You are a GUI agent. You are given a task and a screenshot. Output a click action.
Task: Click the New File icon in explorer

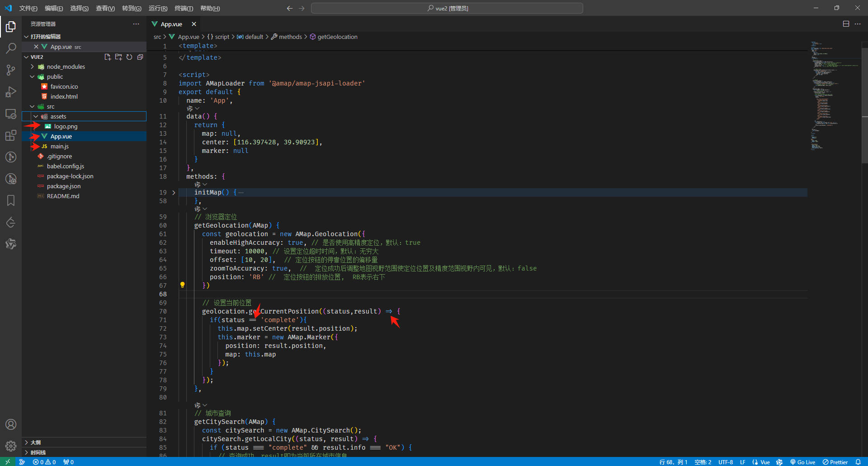click(108, 57)
